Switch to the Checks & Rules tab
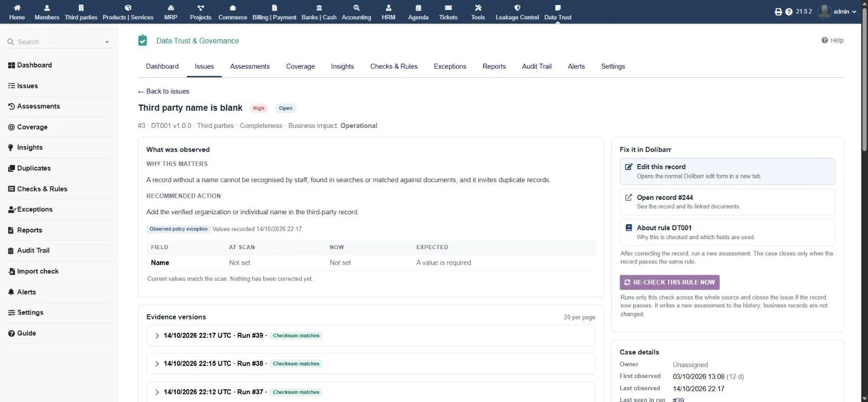This screenshot has height=402, width=868. coord(394,66)
